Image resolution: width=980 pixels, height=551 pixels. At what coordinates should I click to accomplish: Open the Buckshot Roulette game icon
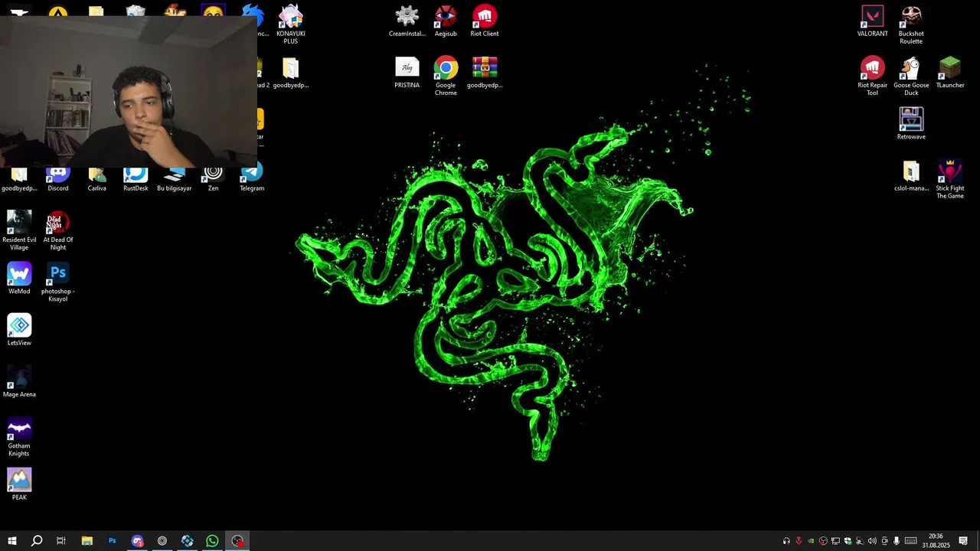pyautogui.click(x=911, y=24)
